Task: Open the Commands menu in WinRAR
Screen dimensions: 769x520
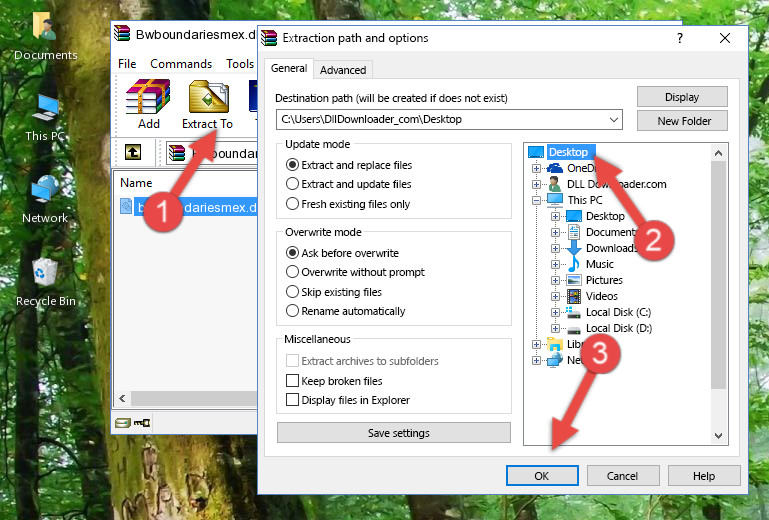Action: (x=181, y=64)
